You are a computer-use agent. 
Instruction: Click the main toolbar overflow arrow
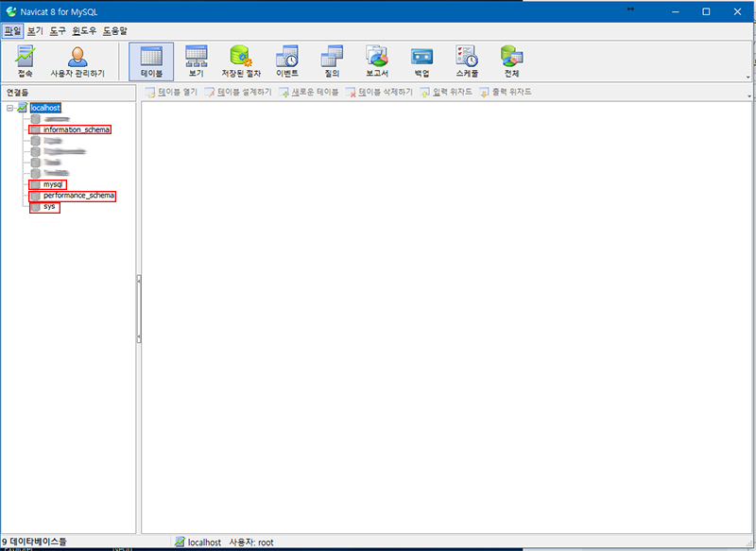point(748,77)
